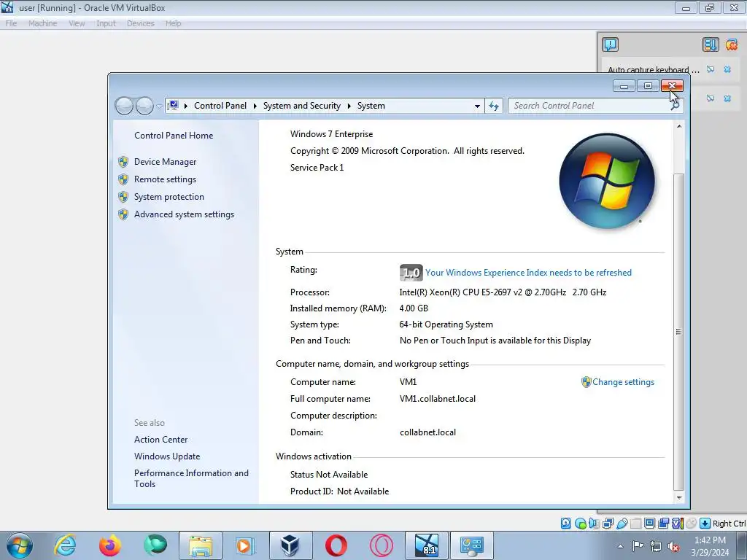This screenshot has height=560, width=747.
Task: Open Windows Explorer folder from taskbar
Action: point(201,545)
